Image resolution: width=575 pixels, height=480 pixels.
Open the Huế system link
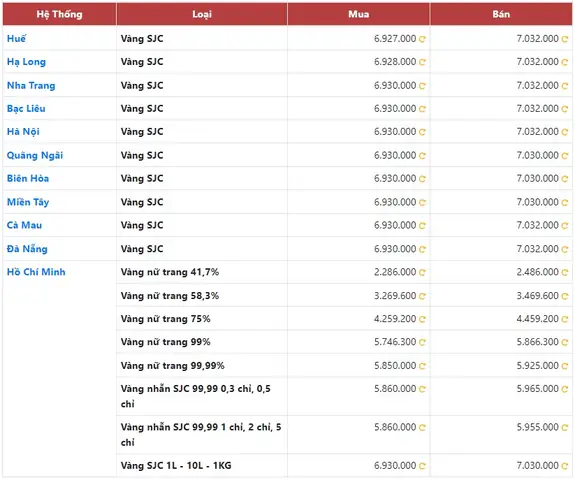tap(17, 39)
